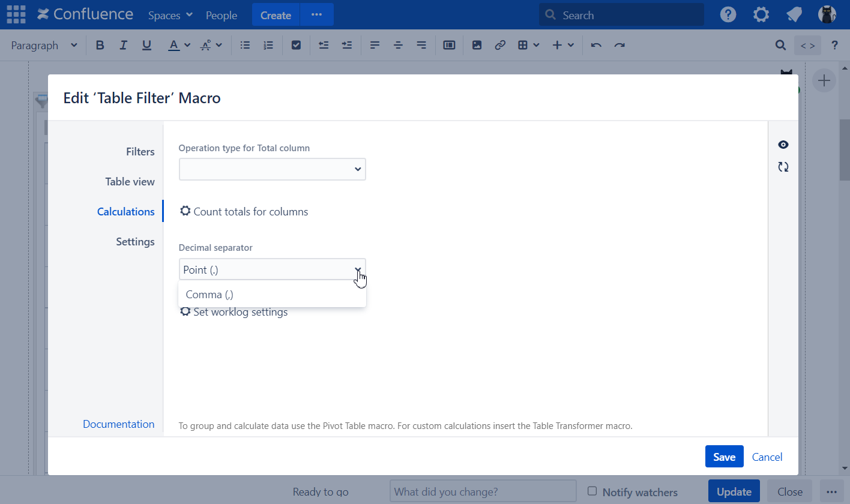This screenshot has height=504, width=850.
Task: Click the What did you change field
Action: coord(483,491)
